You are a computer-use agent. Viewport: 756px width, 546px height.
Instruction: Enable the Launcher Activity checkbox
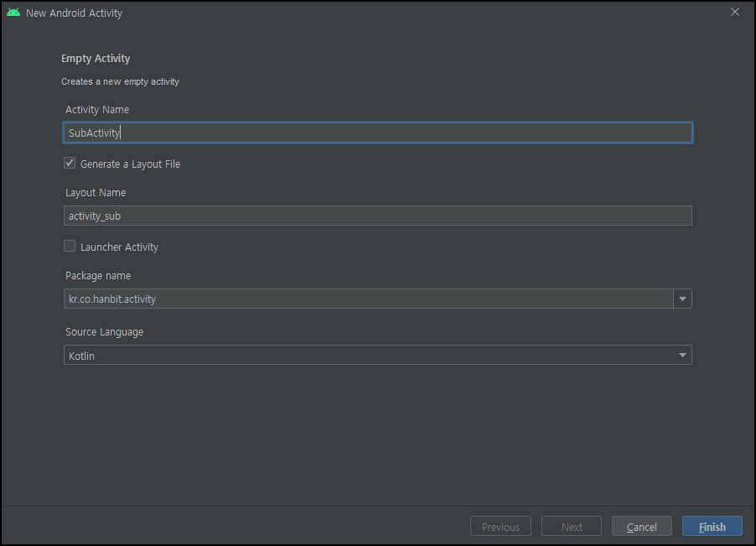click(70, 246)
